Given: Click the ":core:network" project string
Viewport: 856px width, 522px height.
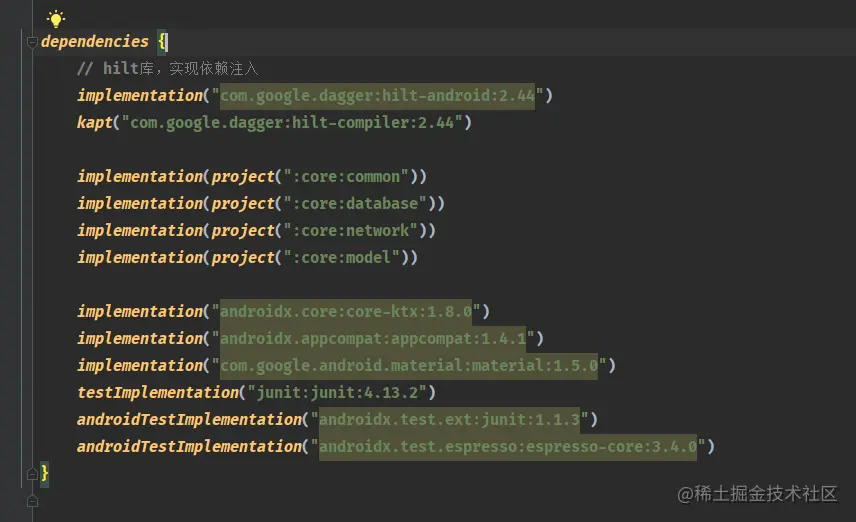Looking at the screenshot, I should click(350, 230).
